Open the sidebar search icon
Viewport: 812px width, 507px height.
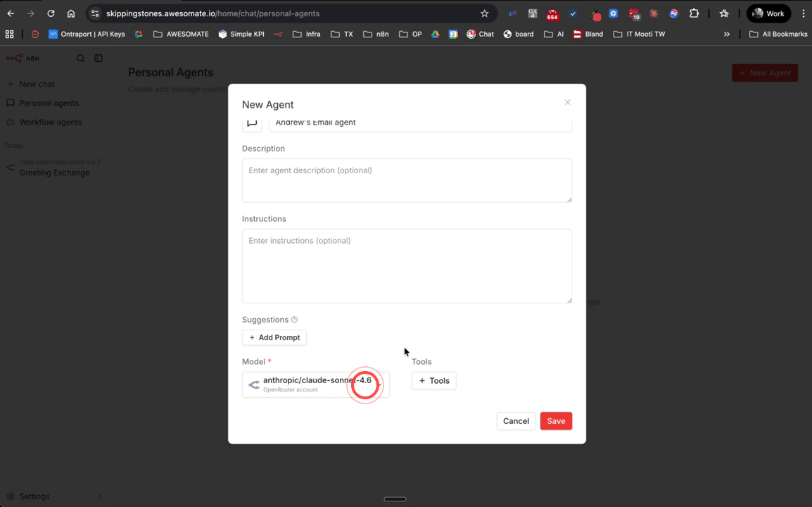[x=80, y=58]
